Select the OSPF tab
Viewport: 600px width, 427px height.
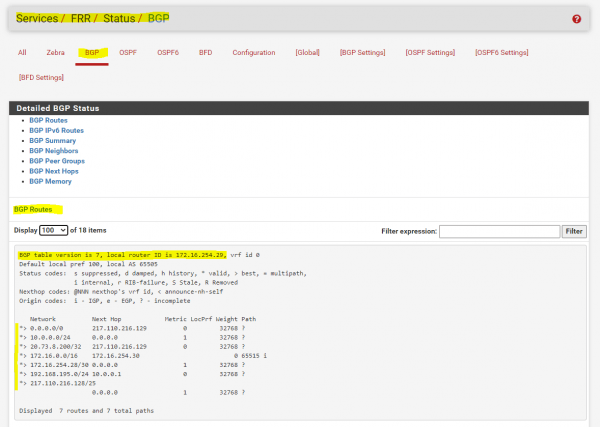(x=128, y=52)
